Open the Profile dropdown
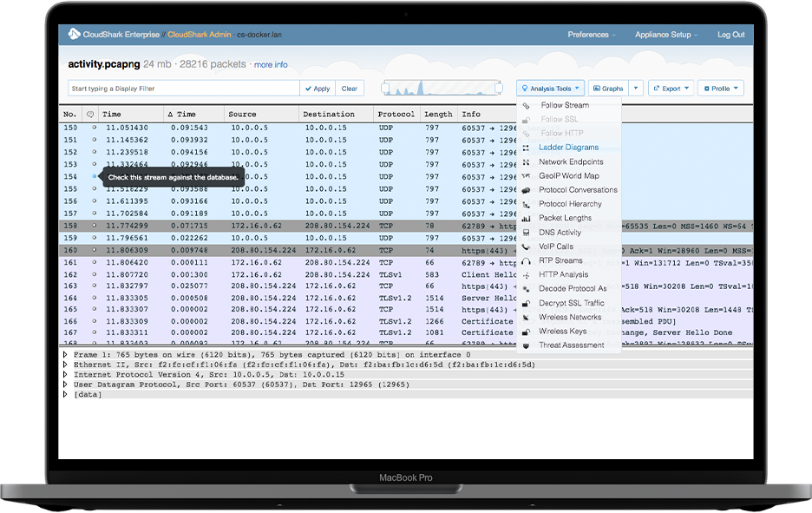The width and height of the screenshot is (812, 513). coord(721,89)
